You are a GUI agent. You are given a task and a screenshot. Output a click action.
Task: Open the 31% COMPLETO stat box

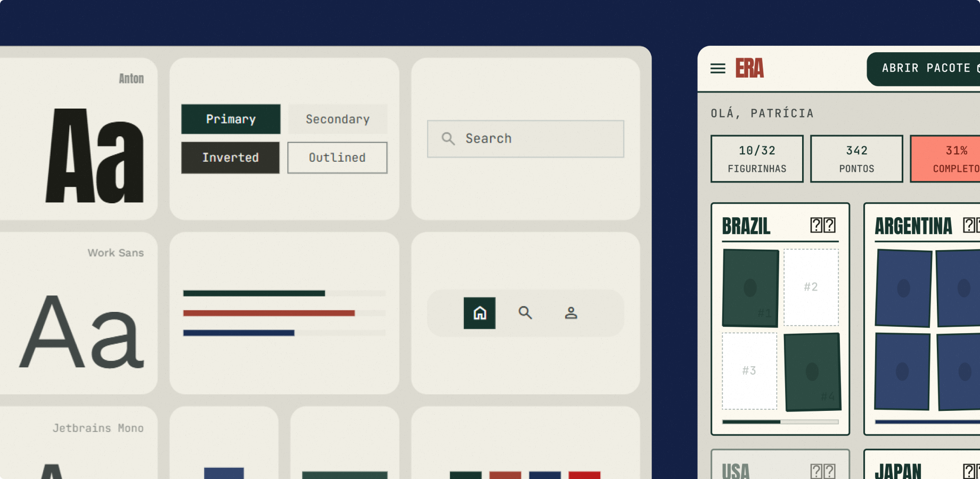click(x=946, y=159)
